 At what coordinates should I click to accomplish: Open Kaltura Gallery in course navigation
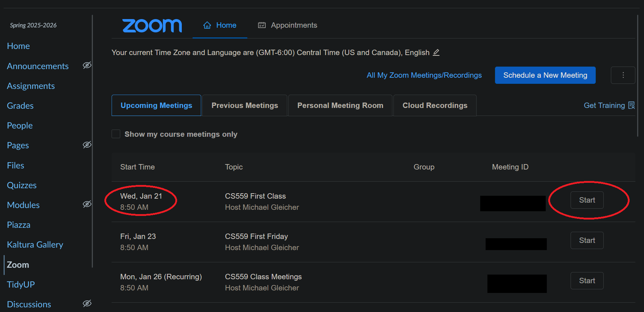(x=35, y=245)
